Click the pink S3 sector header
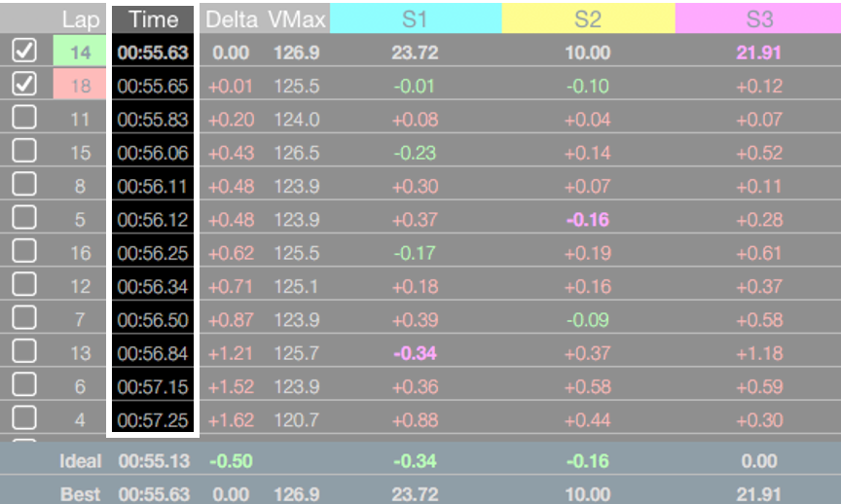 coord(758,18)
